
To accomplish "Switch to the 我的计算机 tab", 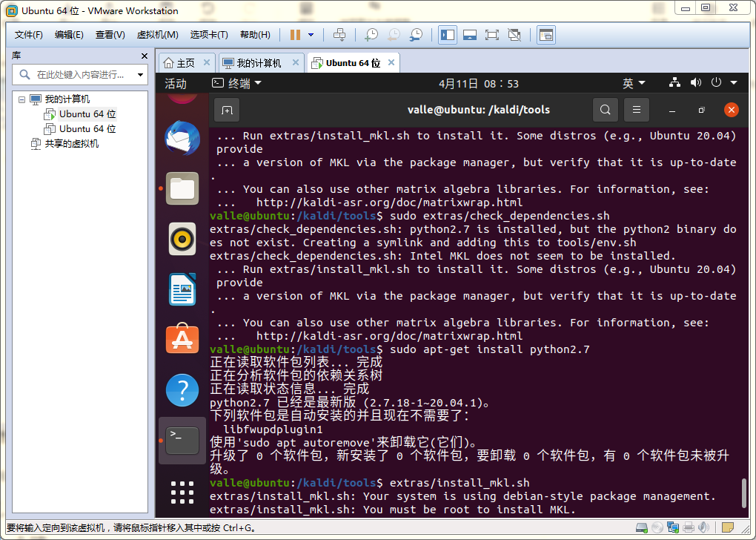I will coord(259,63).
